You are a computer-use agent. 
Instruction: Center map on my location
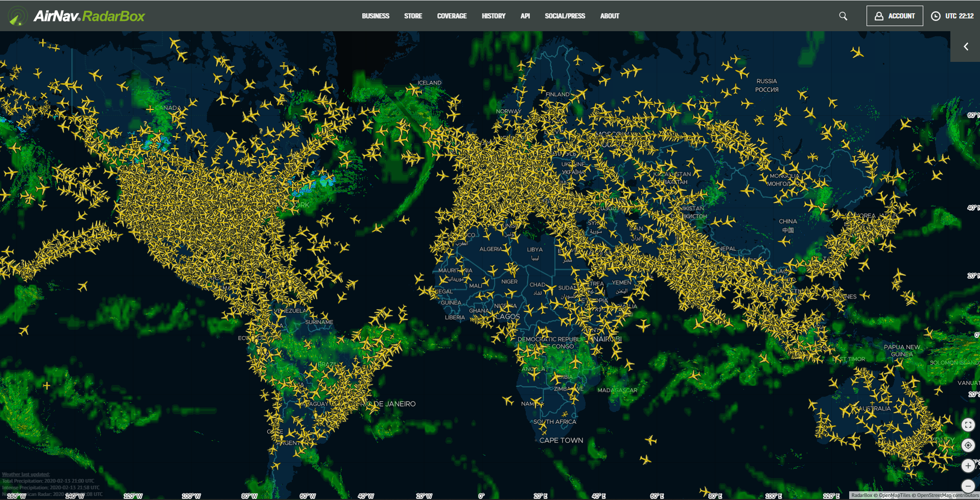968,445
